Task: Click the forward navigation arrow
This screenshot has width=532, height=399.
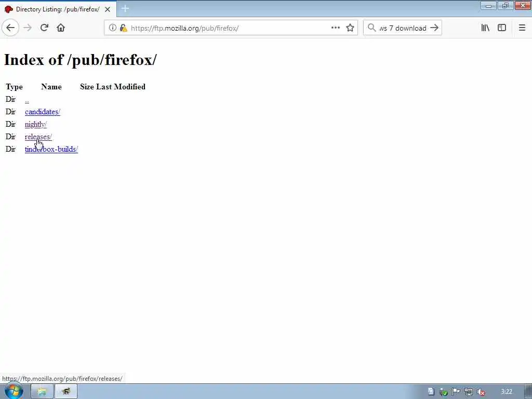Action: [x=28, y=28]
